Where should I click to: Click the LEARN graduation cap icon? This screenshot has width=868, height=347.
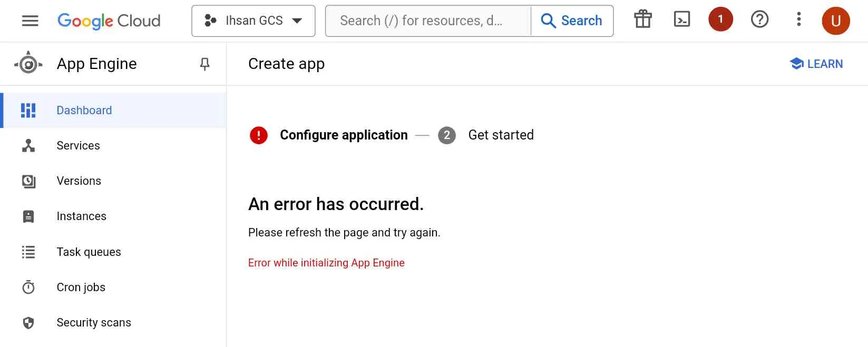[797, 64]
